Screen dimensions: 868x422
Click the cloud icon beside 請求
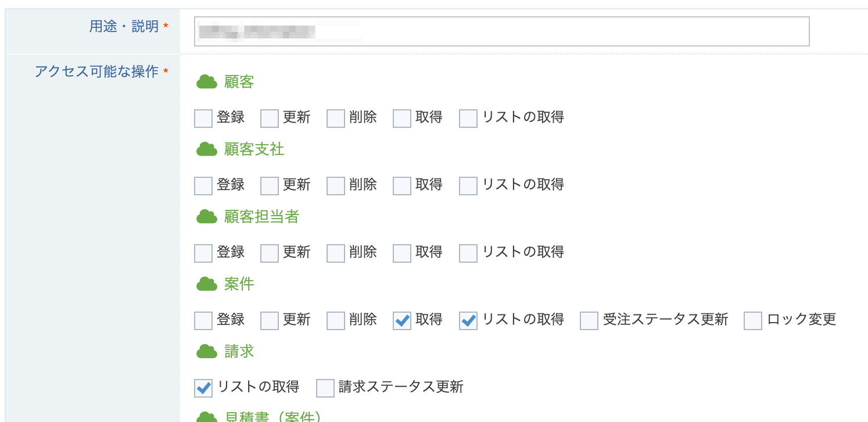(x=206, y=352)
